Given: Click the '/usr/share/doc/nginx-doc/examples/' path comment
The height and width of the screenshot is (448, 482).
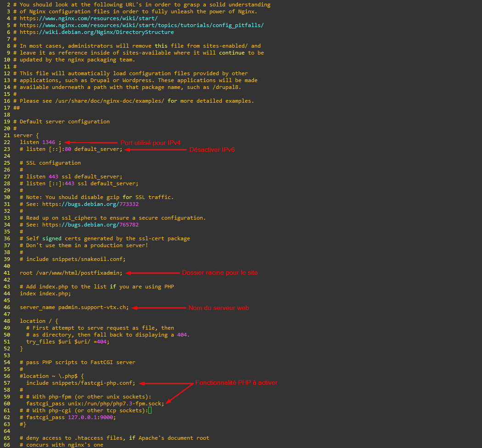Looking at the screenshot, I should tap(110, 101).
